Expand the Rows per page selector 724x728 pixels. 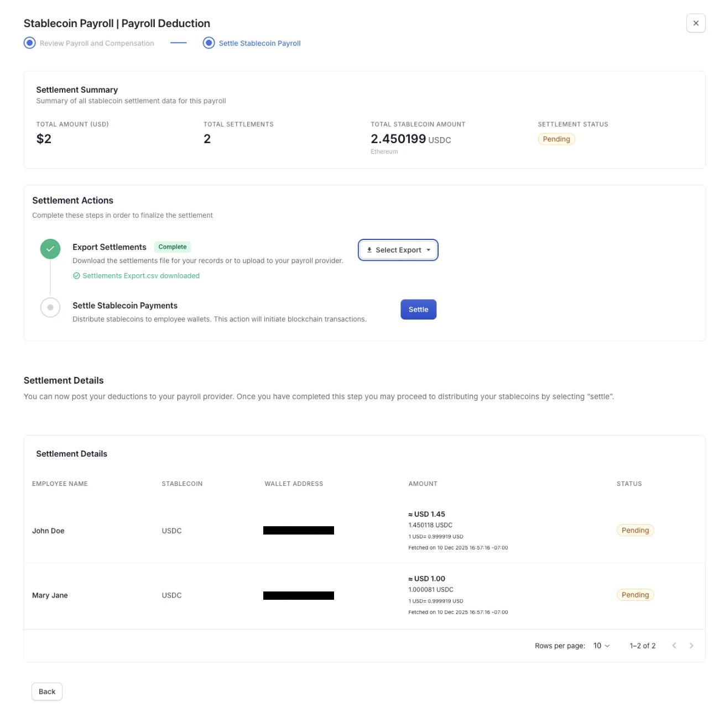click(601, 646)
